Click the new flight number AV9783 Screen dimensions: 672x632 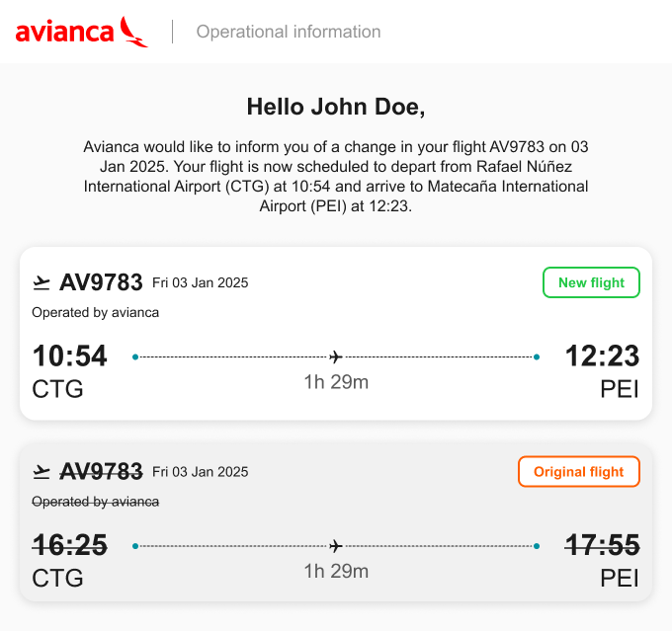point(101,282)
